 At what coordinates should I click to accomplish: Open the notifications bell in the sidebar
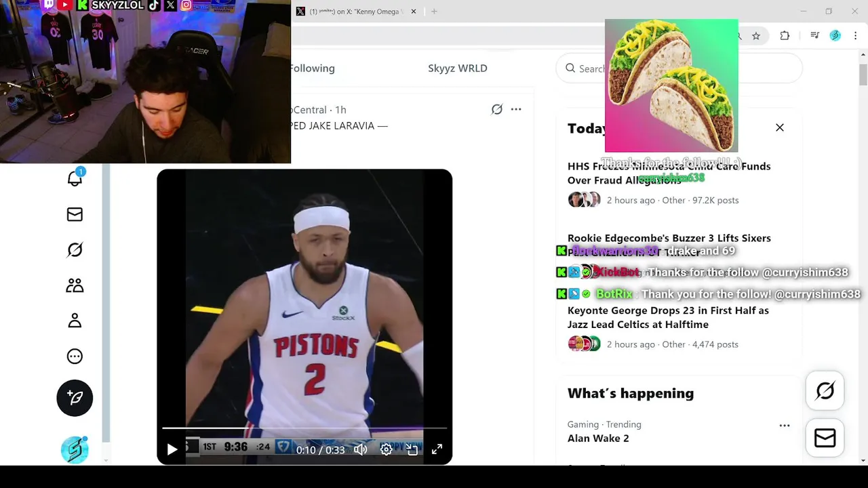coord(75,178)
